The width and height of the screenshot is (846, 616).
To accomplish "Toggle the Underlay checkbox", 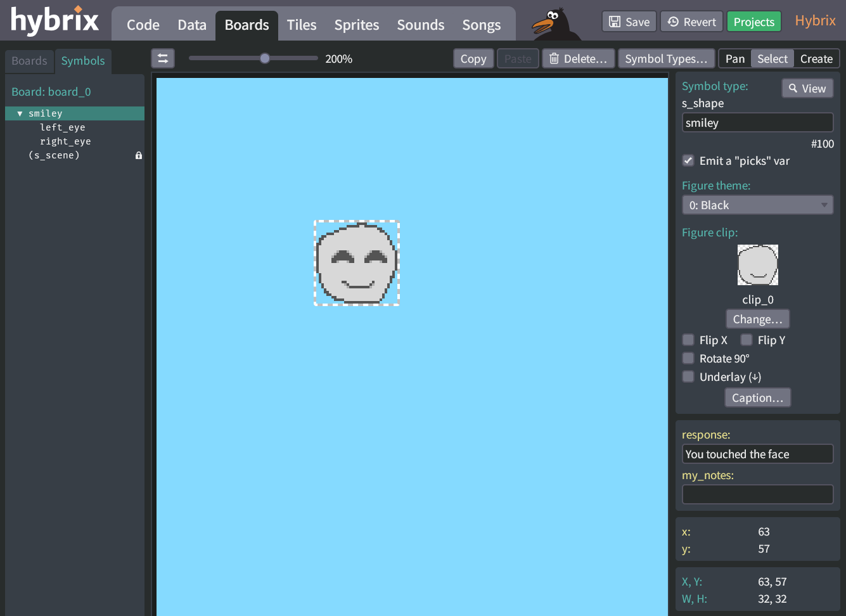I will coord(688,376).
